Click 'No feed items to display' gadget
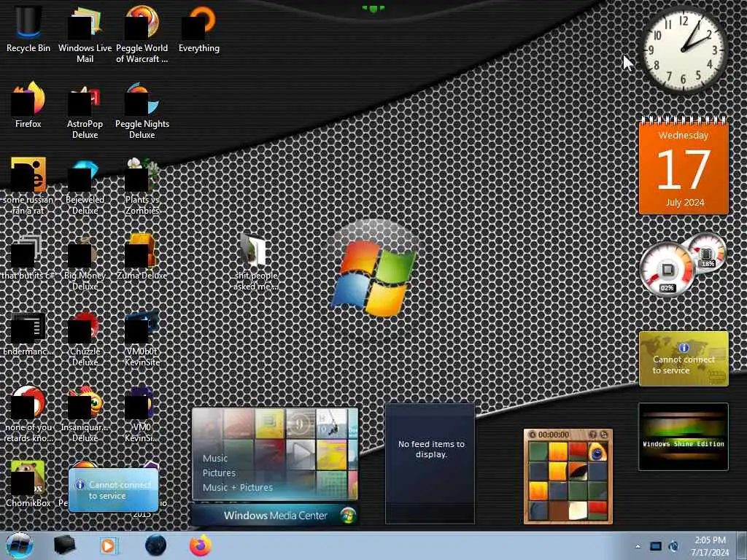The height and width of the screenshot is (560, 747). (430, 463)
